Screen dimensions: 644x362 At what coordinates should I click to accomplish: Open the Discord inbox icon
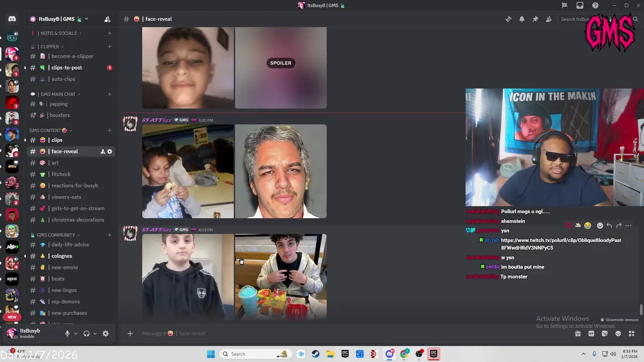point(580,6)
